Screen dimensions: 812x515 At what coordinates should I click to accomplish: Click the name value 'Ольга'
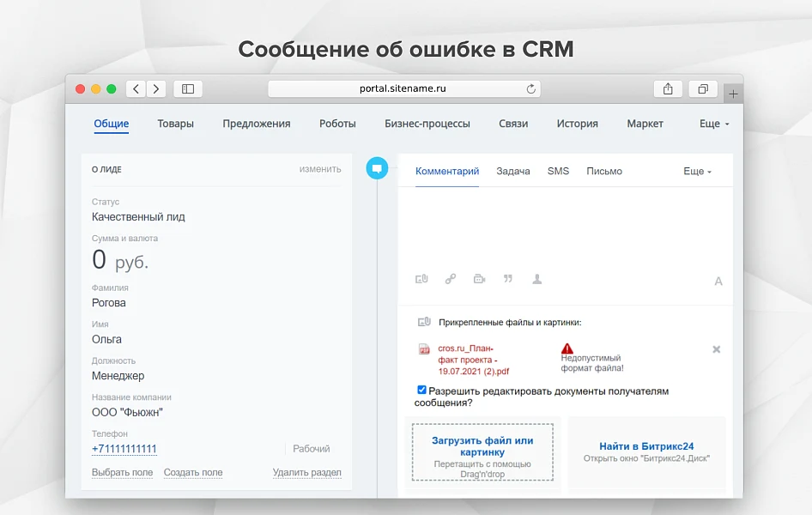(106, 340)
